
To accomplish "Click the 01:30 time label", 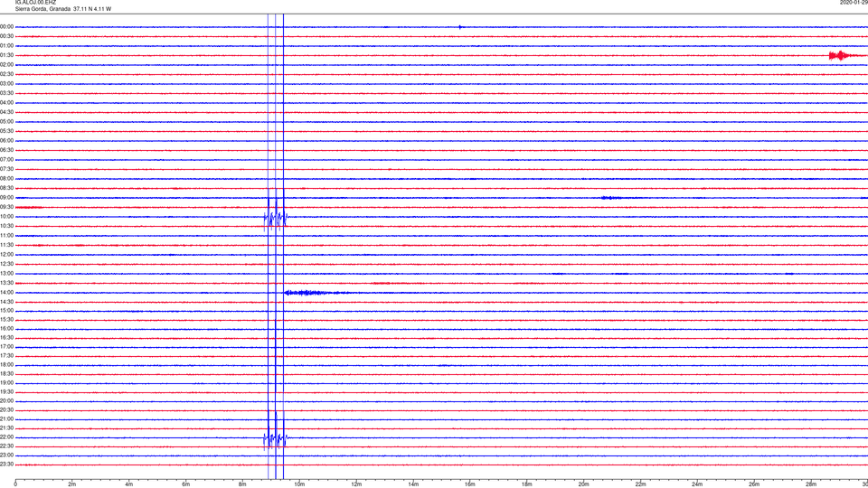I will pyautogui.click(x=6, y=55).
